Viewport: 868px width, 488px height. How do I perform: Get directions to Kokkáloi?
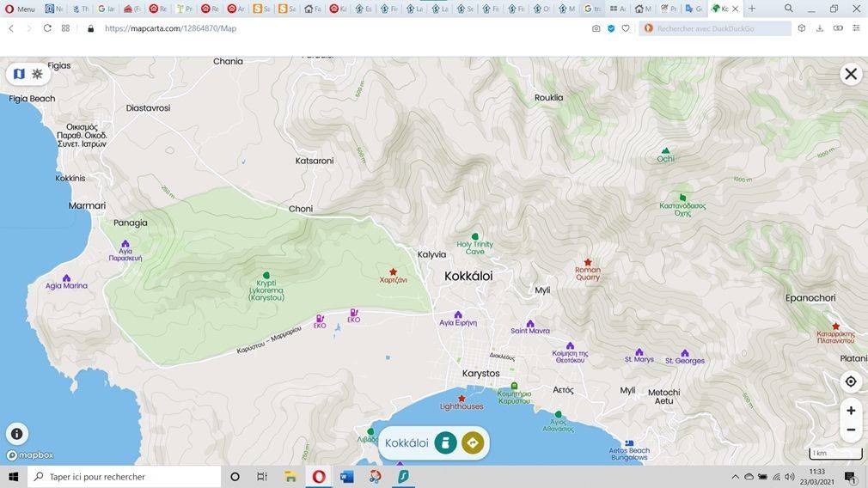[x=473, y=442]
